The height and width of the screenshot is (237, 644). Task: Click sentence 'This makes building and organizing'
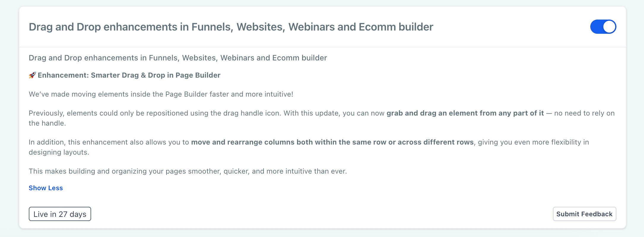click(188, 171)
